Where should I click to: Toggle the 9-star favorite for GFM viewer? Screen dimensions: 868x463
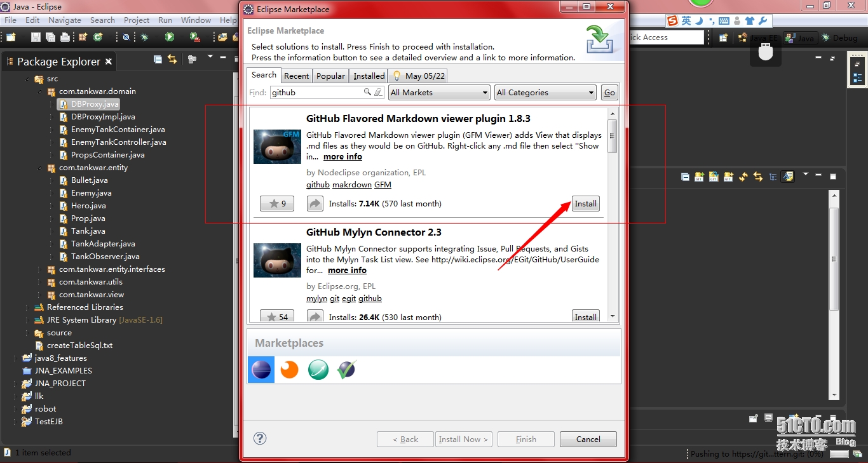[277, 204]
